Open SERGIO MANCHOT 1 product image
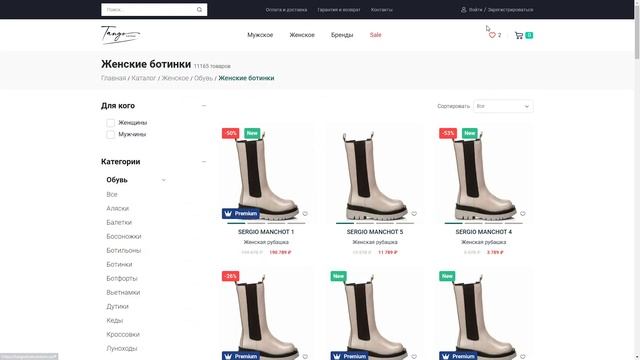The height and width of the screenshot is (360, 640). point(266,174)
